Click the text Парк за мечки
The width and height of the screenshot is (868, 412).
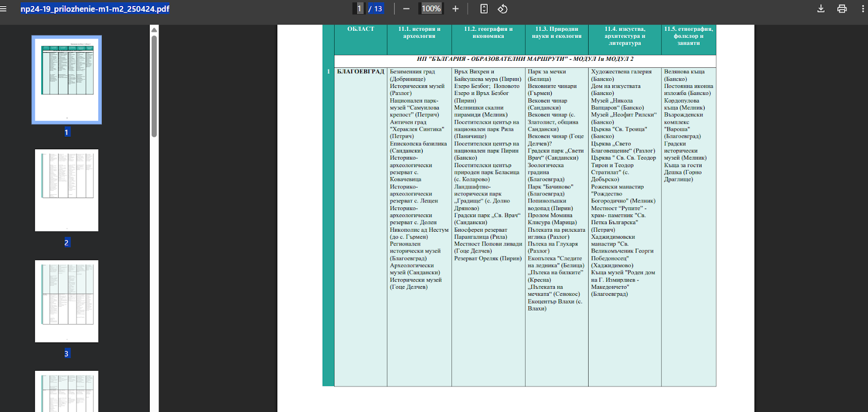coord(547,72)
